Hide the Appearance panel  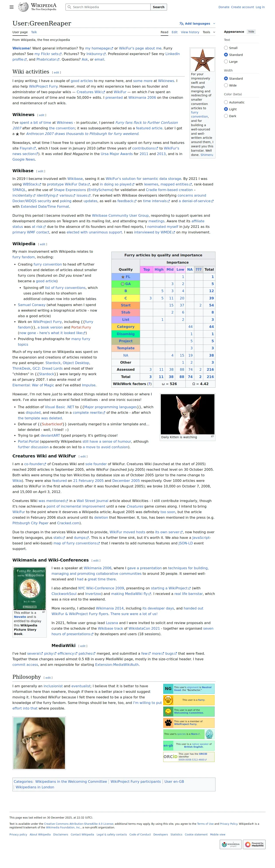251,32
